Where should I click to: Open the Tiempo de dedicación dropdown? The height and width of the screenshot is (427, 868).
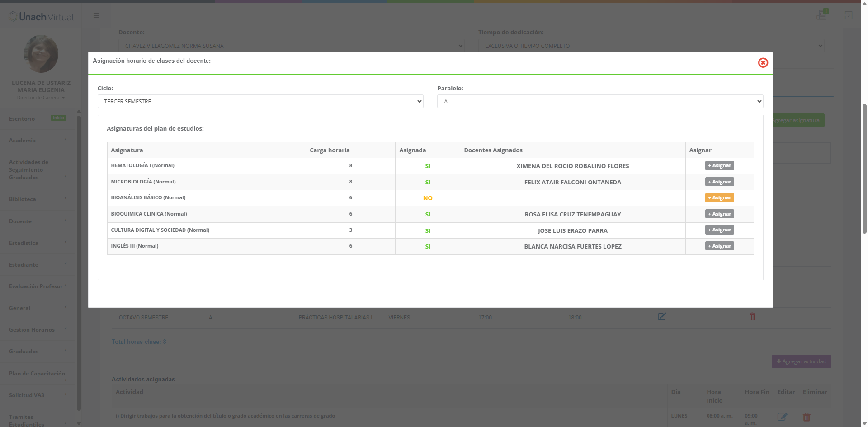pyautogui.click(x=651, y=46)
